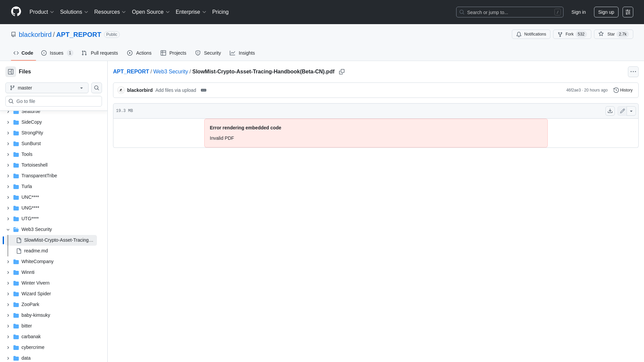Open the Tools folder
The height and width of the screenshot is (362, 644).
tap(27, 154)
